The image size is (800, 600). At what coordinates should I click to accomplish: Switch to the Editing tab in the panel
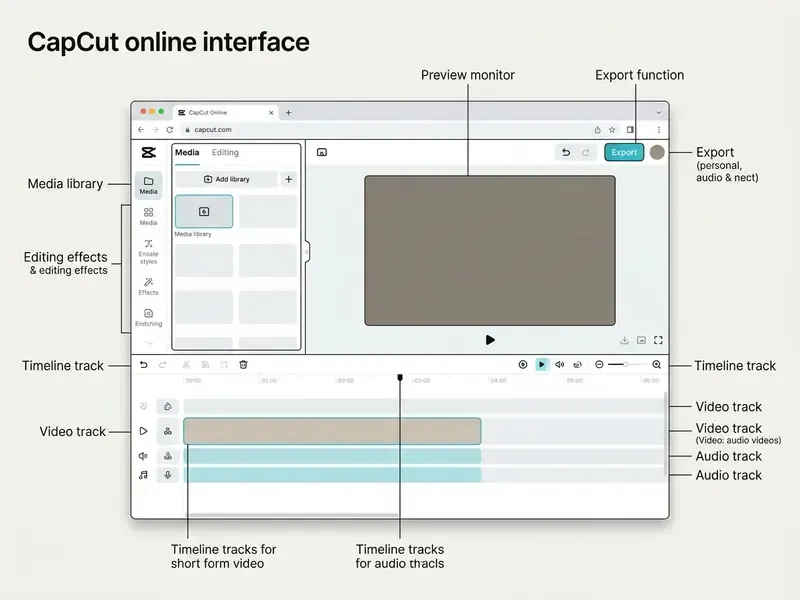click(225, 152)
